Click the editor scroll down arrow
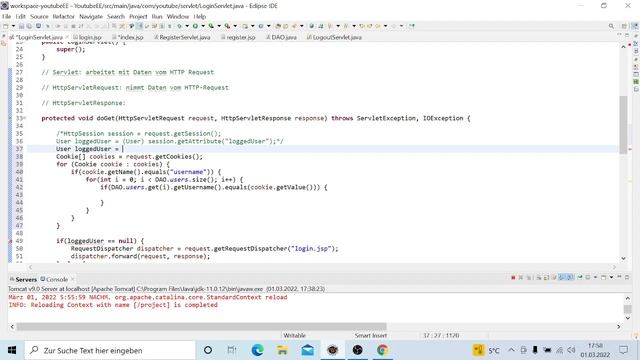 [x=623, y=258]
